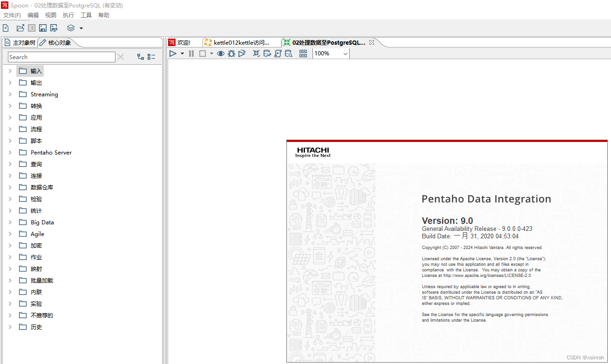Create a new file with the new icon
Image resolution: width=611 pixels, height=364 pixels.
[x=6, y=28]
